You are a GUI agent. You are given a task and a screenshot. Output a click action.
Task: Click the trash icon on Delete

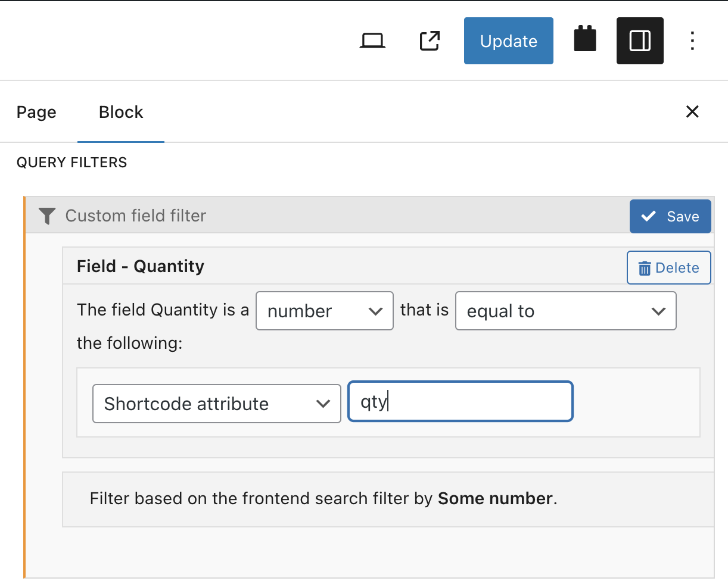[645, 268]
